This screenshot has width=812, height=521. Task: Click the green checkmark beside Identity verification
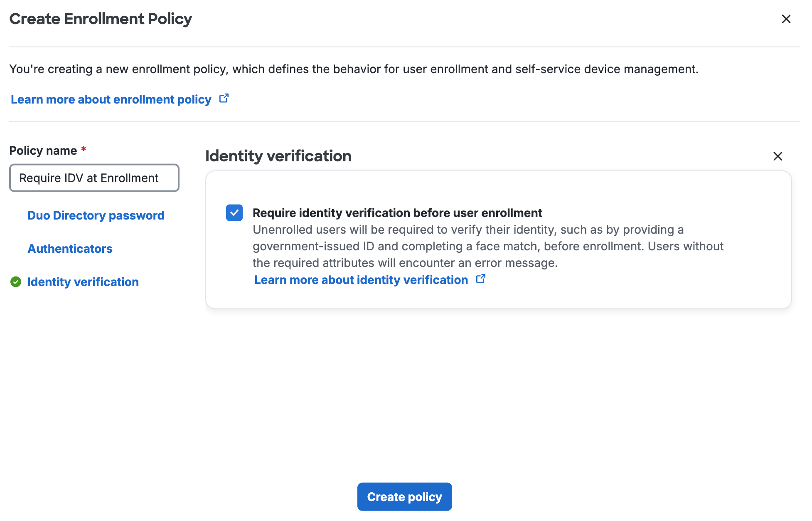click(16, 282)
